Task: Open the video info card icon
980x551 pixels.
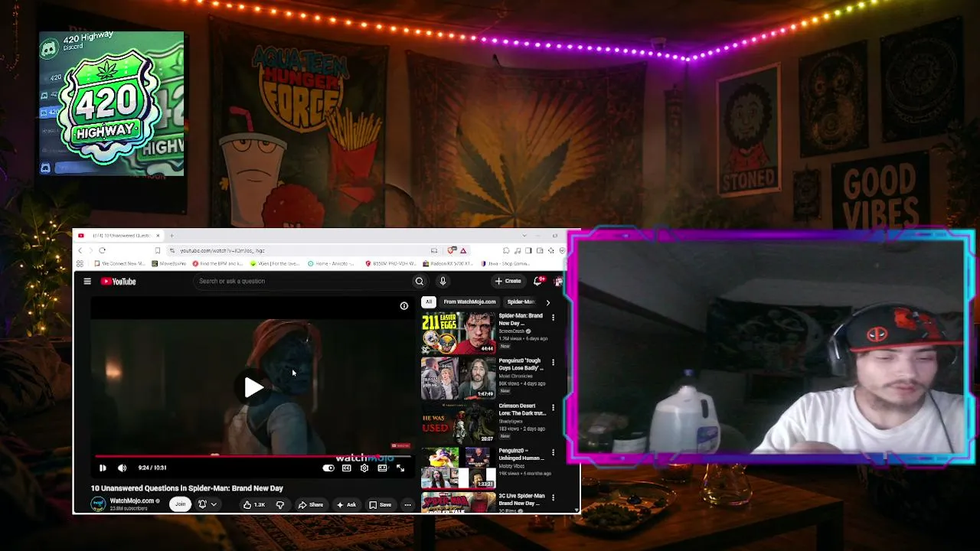Action: [404, 306]
